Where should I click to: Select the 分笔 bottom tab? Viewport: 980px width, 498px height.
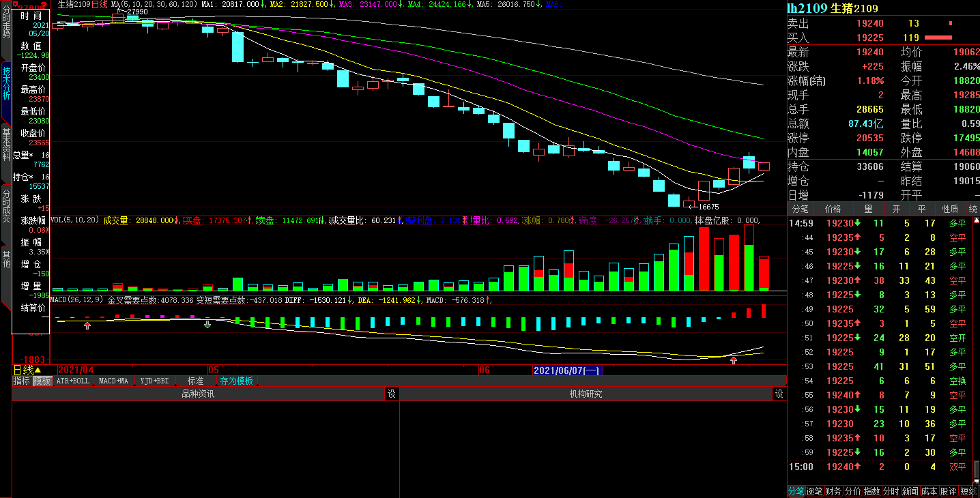[796, 491]
